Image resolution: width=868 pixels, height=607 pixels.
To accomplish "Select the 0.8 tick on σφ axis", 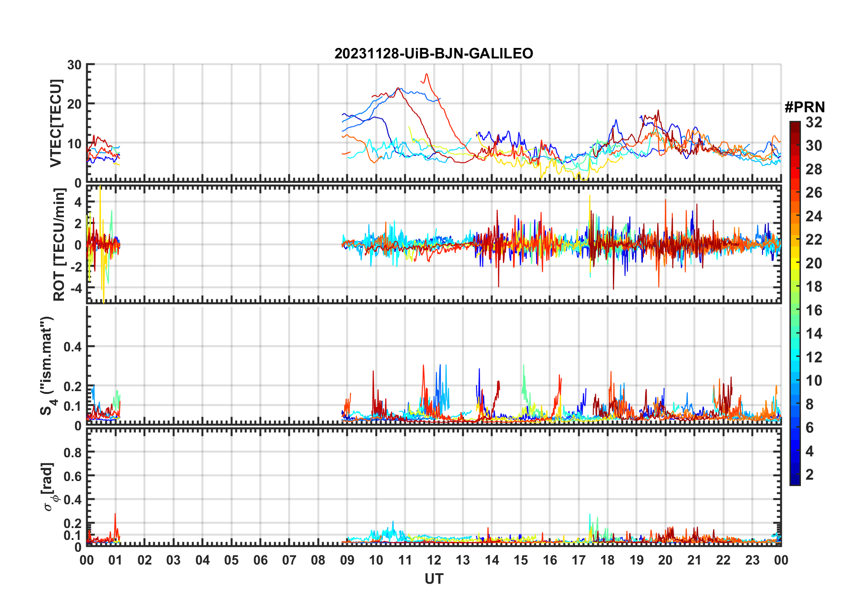I will click(x=73, y=452).
